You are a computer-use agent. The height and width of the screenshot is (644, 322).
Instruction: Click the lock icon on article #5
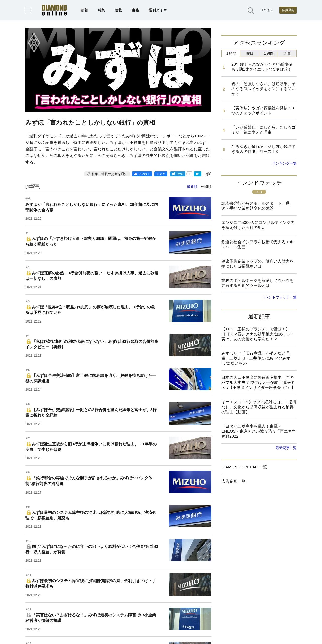(29, 376)
